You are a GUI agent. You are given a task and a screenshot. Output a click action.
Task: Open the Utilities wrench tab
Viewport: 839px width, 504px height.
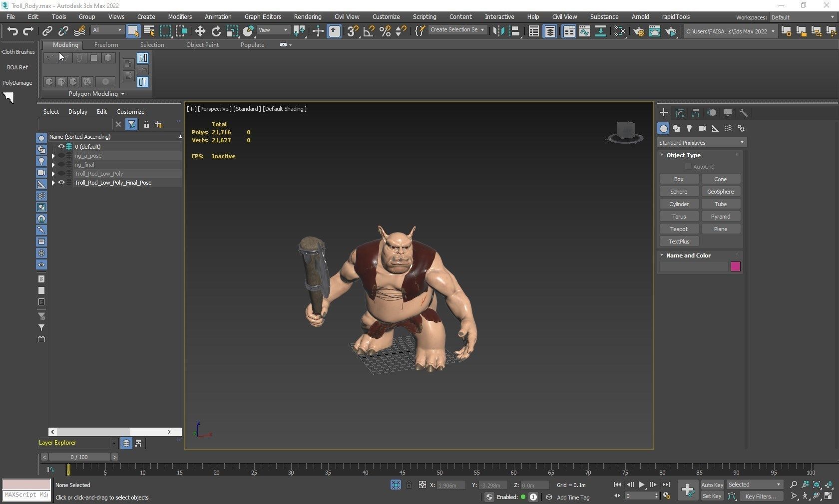click(x=744, y=113)
